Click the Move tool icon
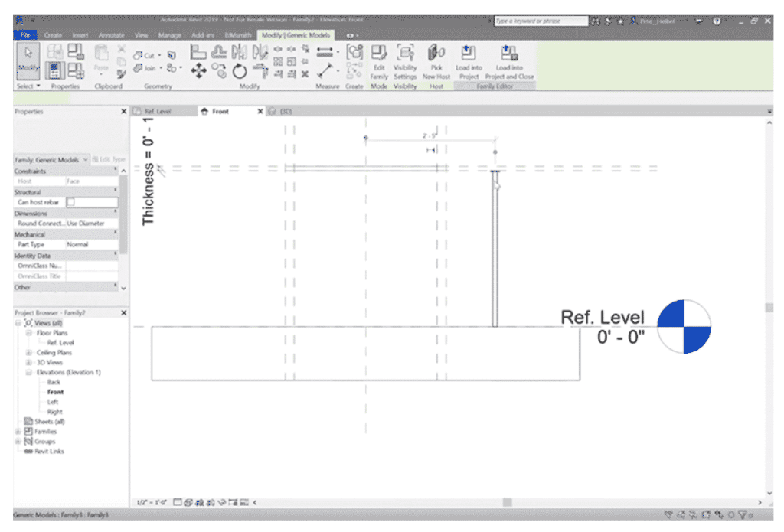 (198, 71)
